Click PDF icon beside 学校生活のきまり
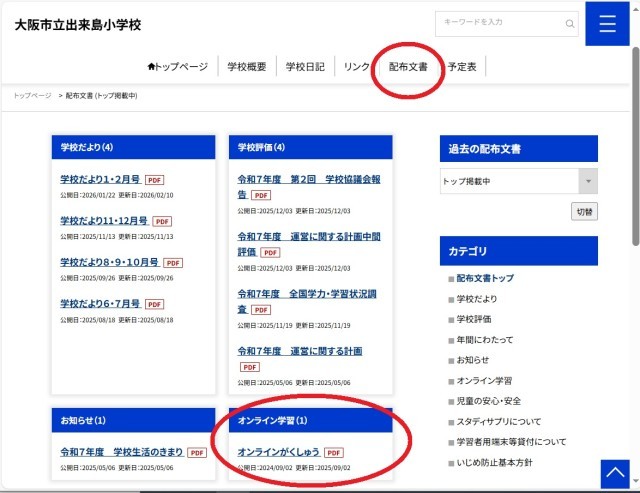The height and width of the screenshot is (493, 640). click(197, 453)
